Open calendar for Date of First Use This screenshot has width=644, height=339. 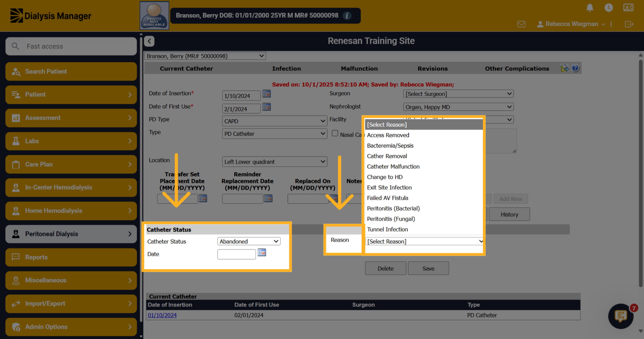266,107
